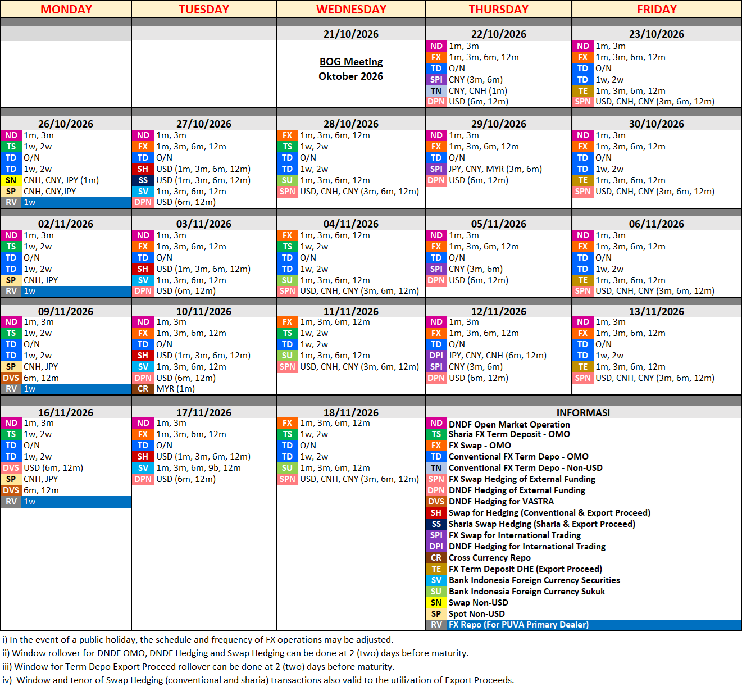Click the SS badge in the 27/10/2026 cell

143,180
